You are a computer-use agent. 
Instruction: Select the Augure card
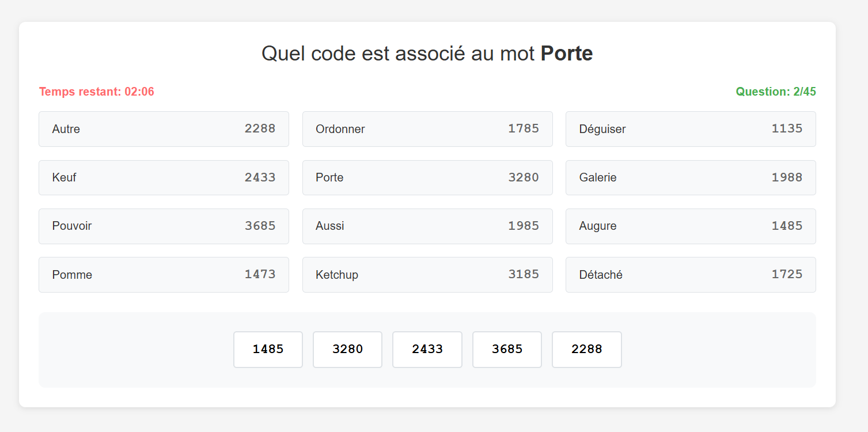(x=690, y=226)
